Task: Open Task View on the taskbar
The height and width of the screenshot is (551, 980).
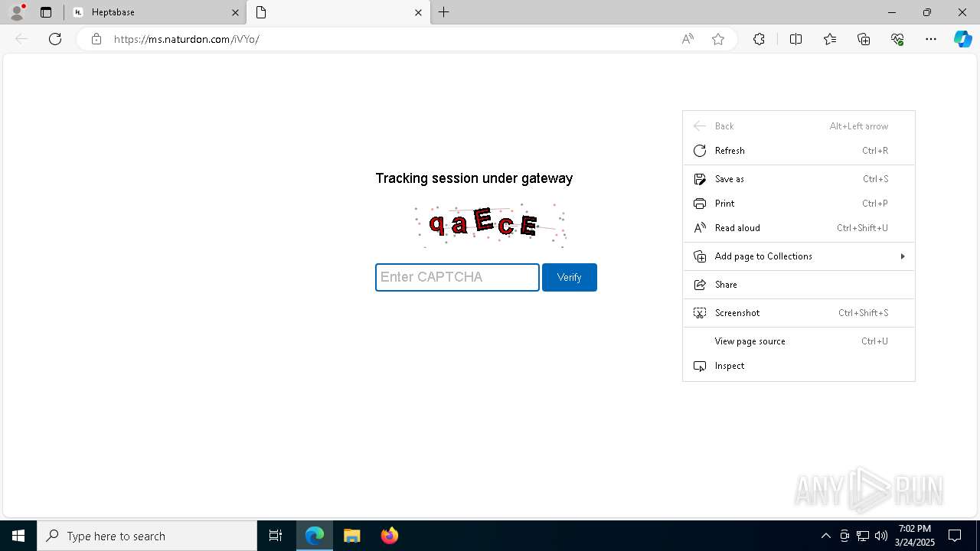Action: [276, 536]
